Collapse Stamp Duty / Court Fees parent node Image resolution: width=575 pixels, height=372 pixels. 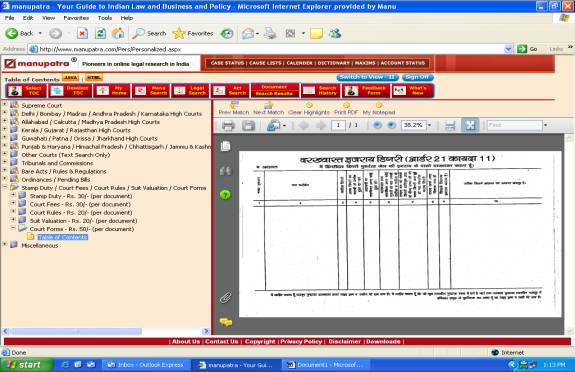point(5,187)
